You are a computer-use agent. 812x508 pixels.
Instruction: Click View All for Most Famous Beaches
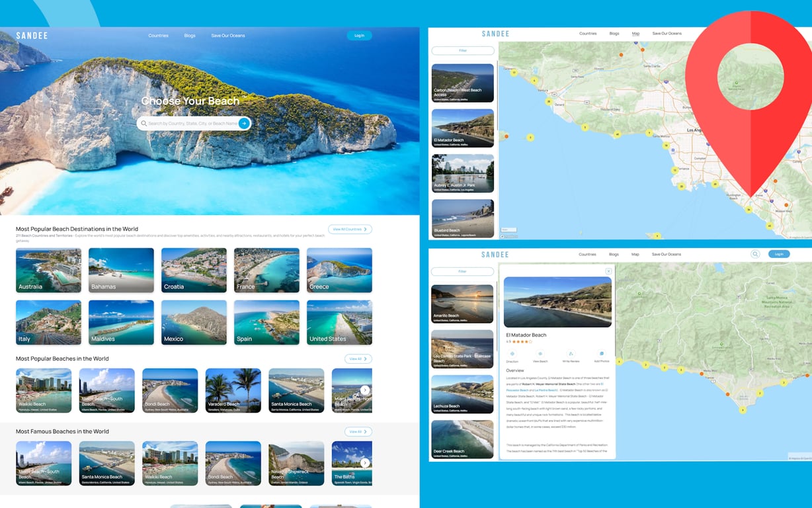tap(358, 431)
